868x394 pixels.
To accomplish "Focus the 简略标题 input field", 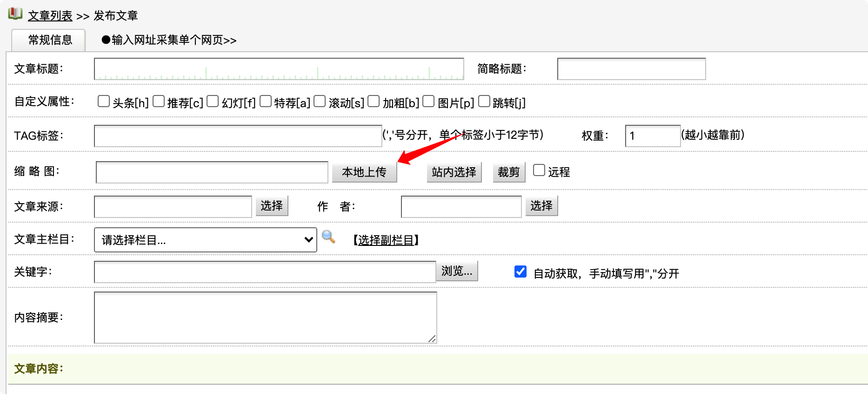I will point(631,69).
